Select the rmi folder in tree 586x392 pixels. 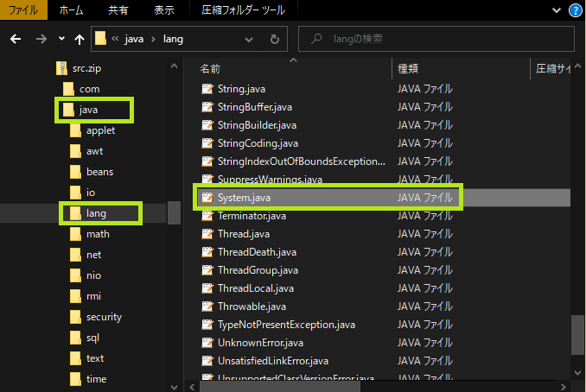click(93, 296)
